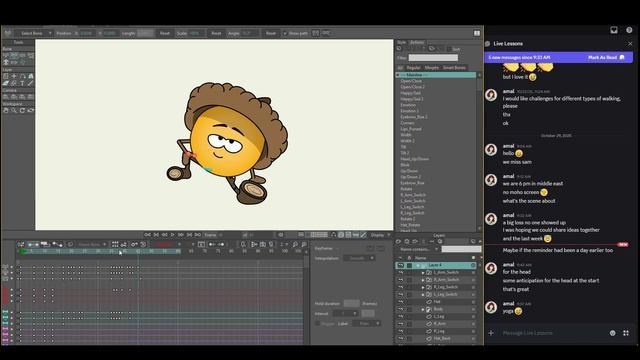
Task: Click the Transform Layer tool in Layer tools
Action: pyautogui.click(x=6, y=76)
